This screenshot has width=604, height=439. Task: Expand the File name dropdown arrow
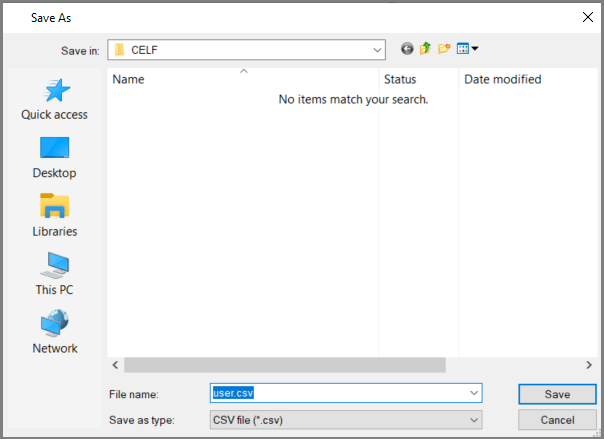click(x=473, y=394)
